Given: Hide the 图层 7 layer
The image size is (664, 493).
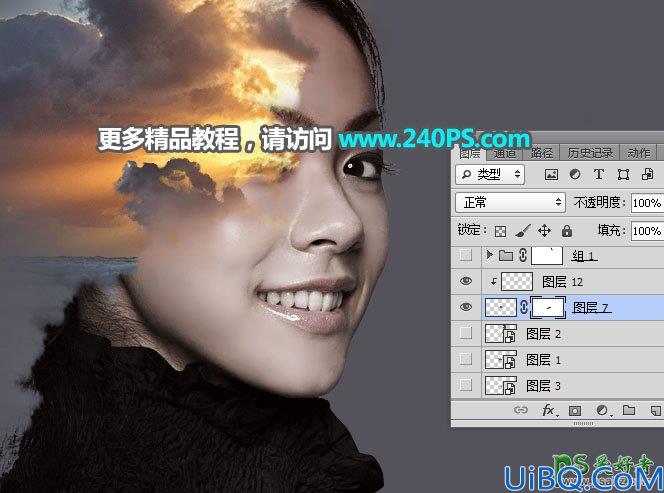Looking at the screenshot, I should (466, 307).
